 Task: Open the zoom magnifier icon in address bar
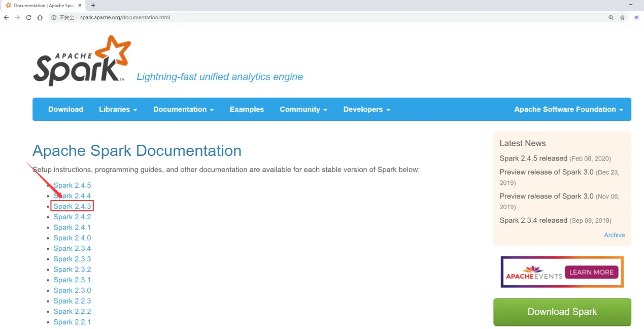pyautogui.click(x=611, y=17)
